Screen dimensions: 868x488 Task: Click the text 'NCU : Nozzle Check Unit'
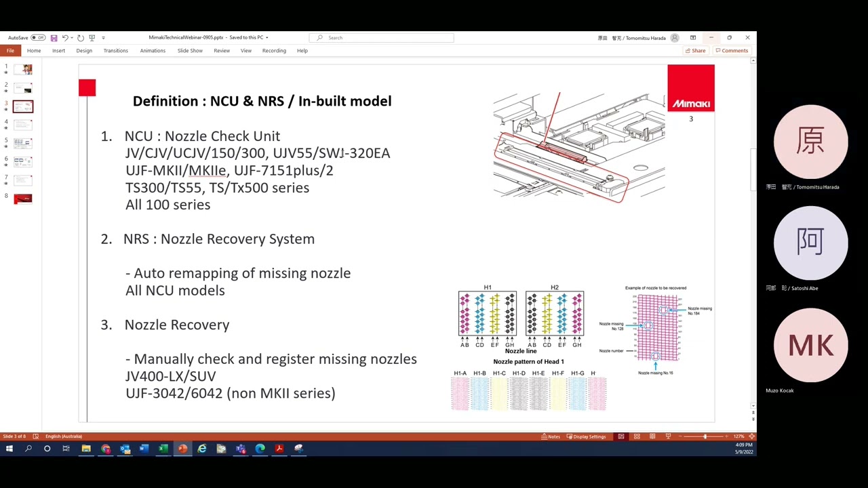[202, 136]
